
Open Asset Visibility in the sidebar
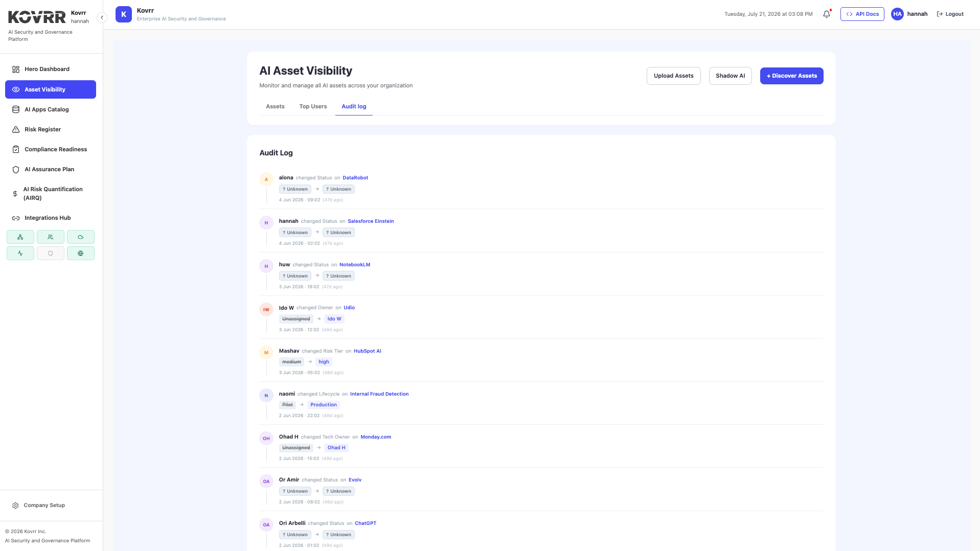click(51, 89)
